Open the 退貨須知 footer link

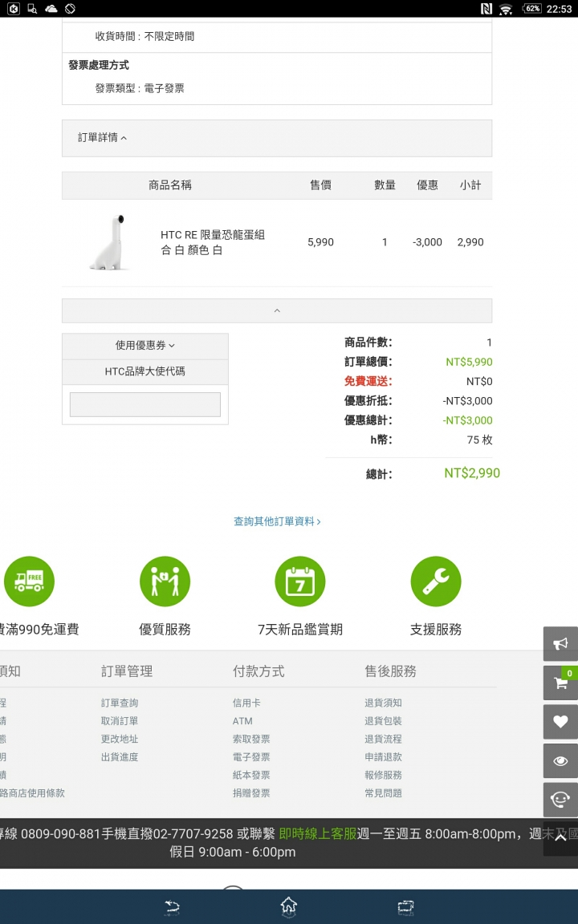pos(384,703)
